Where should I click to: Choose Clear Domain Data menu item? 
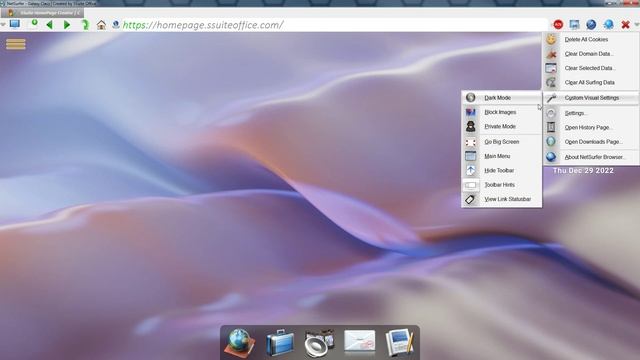point(591,54)
